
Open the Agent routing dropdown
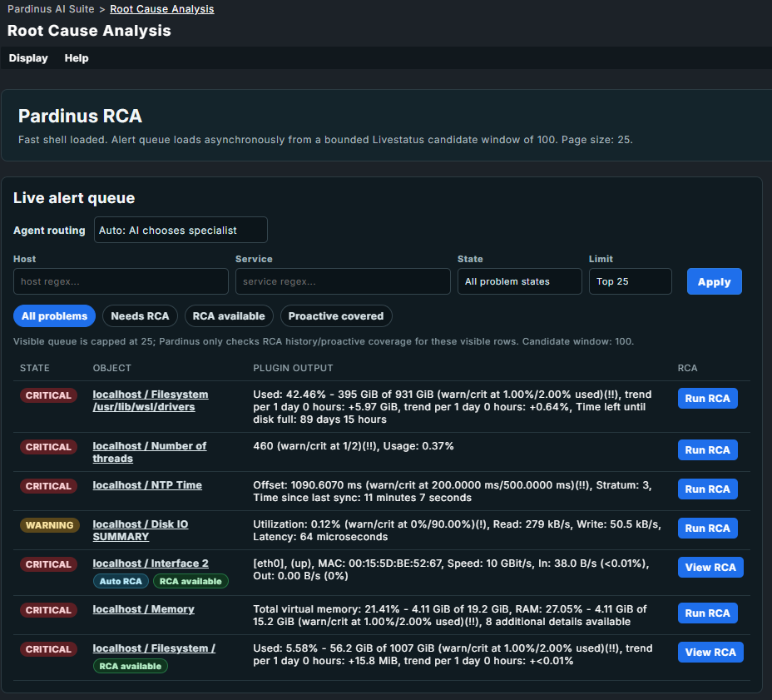[x=181, y=230]
